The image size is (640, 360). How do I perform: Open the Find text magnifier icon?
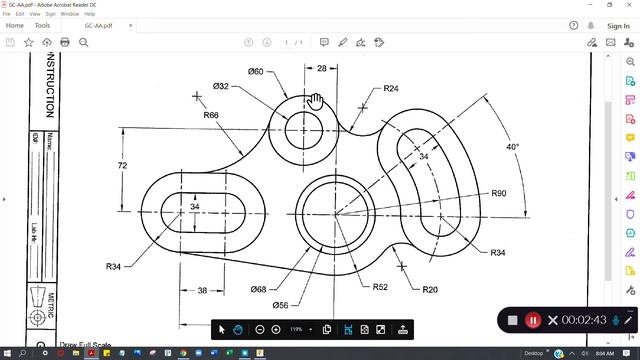84,42
